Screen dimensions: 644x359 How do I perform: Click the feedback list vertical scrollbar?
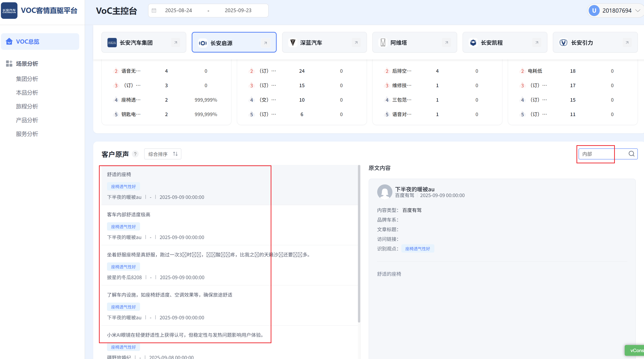[359, 244]
